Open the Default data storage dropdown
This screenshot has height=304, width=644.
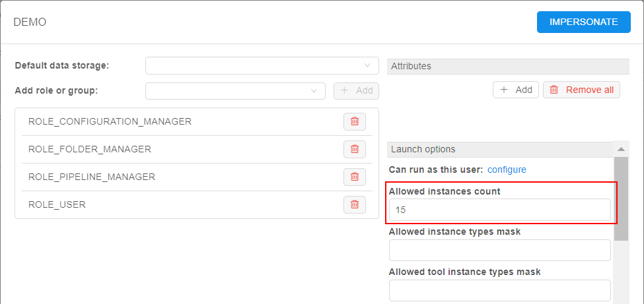pyautogui.click(x=262, y=66)
